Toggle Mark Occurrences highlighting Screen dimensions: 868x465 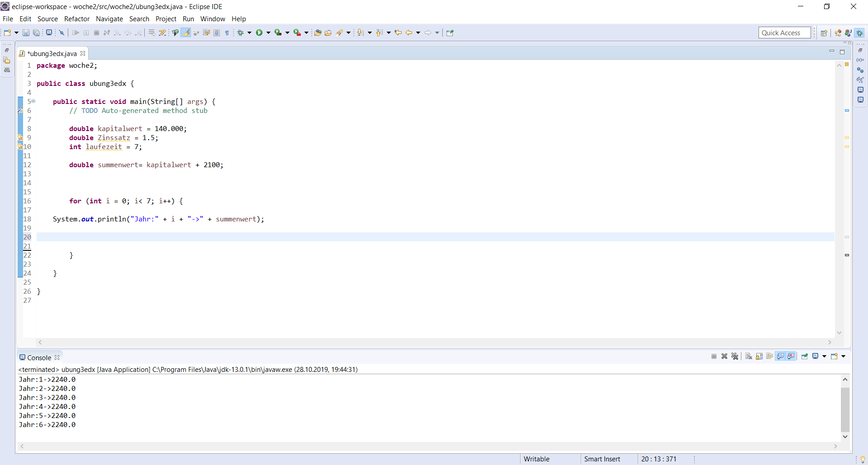[186, 32]
